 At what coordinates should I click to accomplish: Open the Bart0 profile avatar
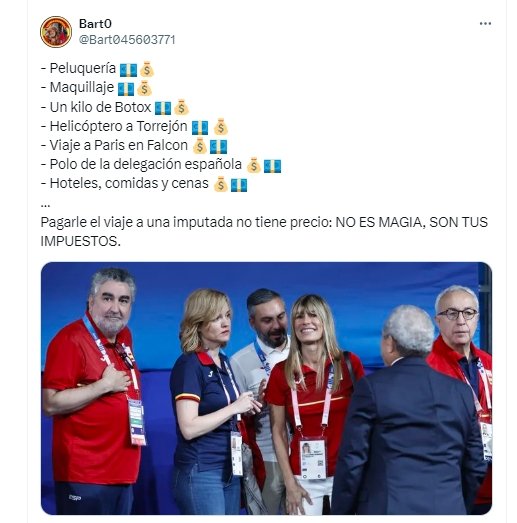pos(56,32)
